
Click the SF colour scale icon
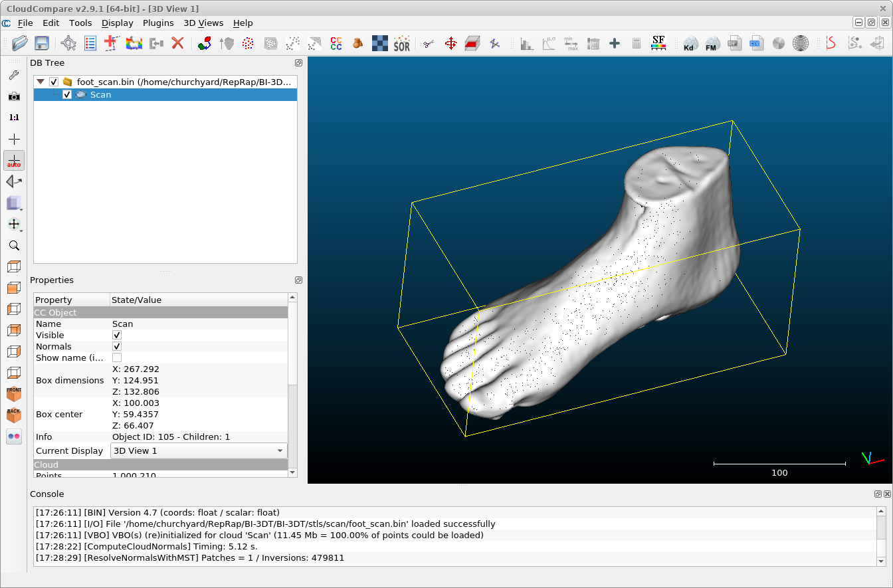click(658, 44)
